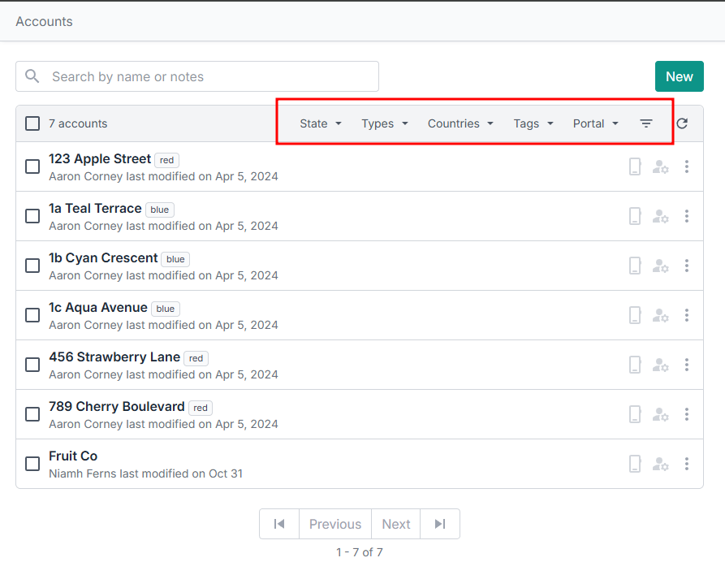725x588 pixels.
Task: Refresh the accounts list
Action: tap(682, 123)
